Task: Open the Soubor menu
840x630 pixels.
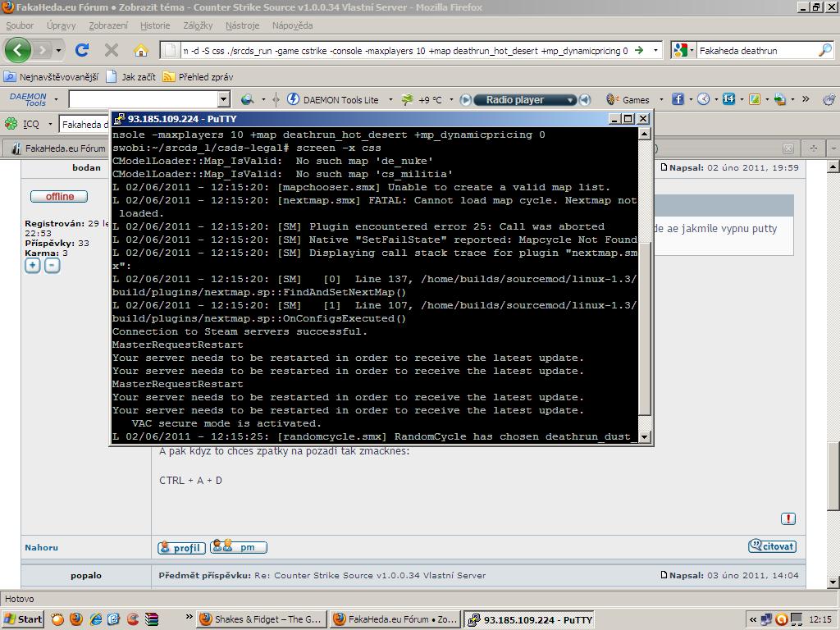Action: 20,25
